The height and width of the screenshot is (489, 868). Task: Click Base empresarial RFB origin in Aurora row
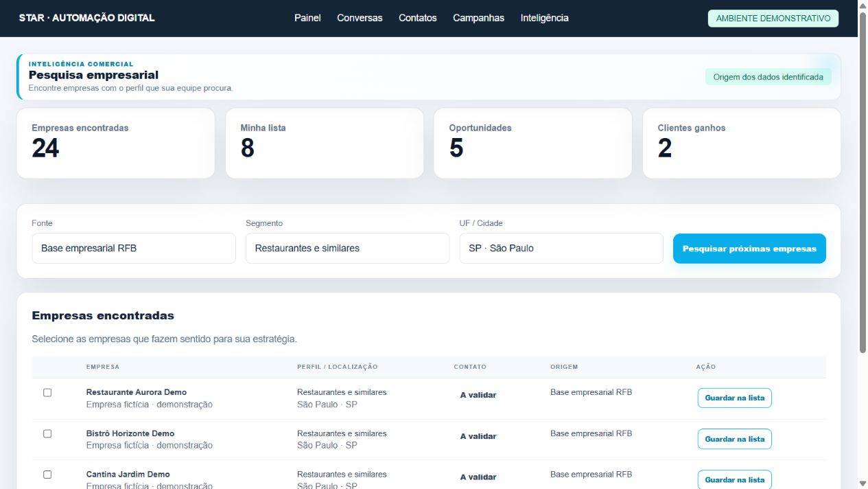[x=591, y=392]
